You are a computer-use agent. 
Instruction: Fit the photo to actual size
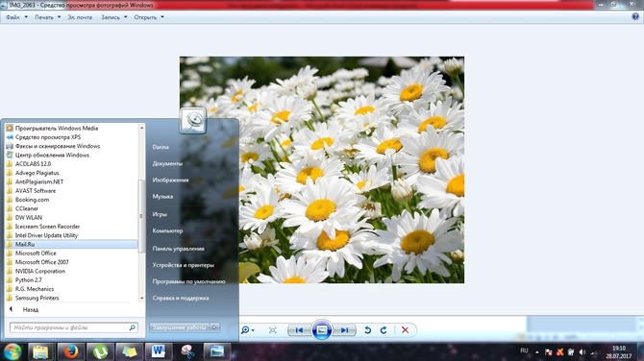click(272, 330)
